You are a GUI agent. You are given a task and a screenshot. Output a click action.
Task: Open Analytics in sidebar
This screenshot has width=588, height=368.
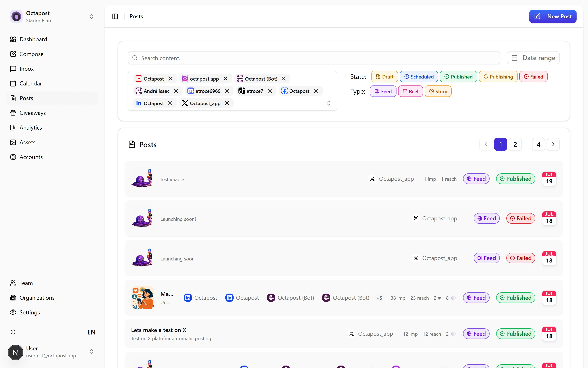tap(52, 128)
